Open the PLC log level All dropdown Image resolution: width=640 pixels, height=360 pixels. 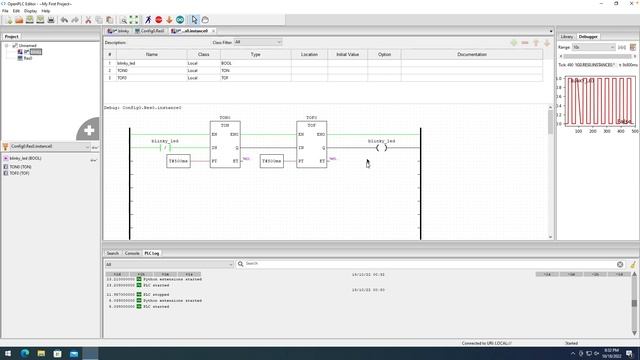[x=169, y=264]
